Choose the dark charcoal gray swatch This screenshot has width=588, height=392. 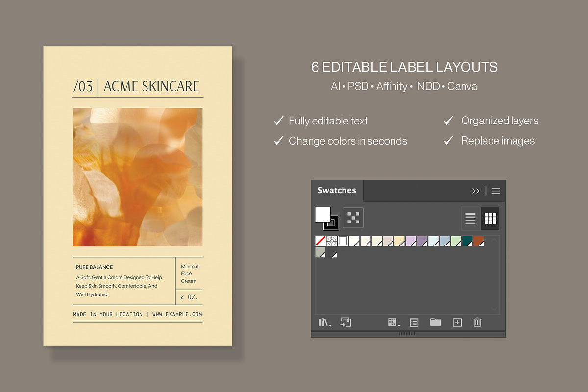coord(332,252)
